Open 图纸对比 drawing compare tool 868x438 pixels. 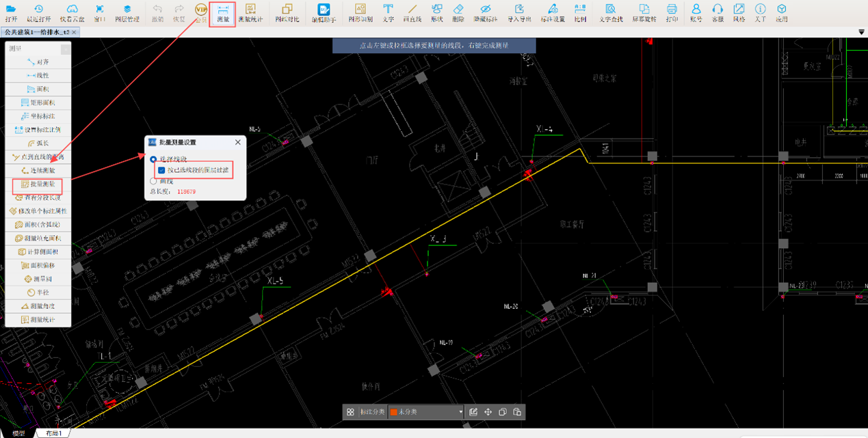tap(287, 12)
